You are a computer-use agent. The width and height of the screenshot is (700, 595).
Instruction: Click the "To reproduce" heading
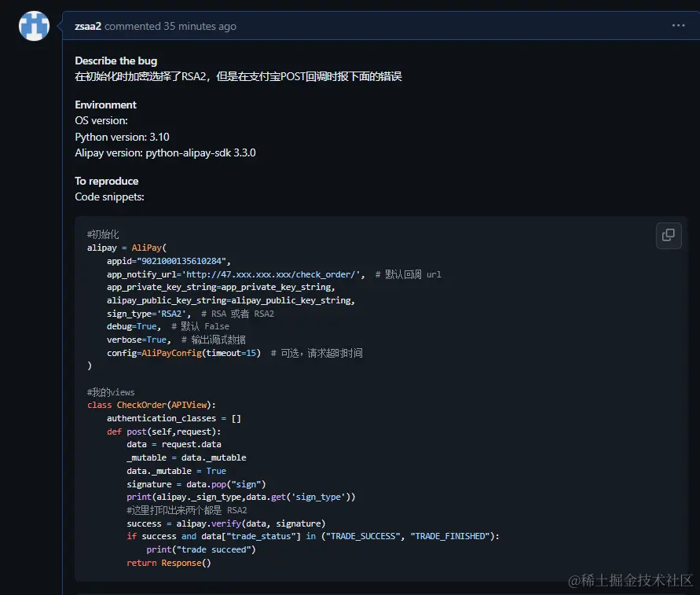point(106,181)
